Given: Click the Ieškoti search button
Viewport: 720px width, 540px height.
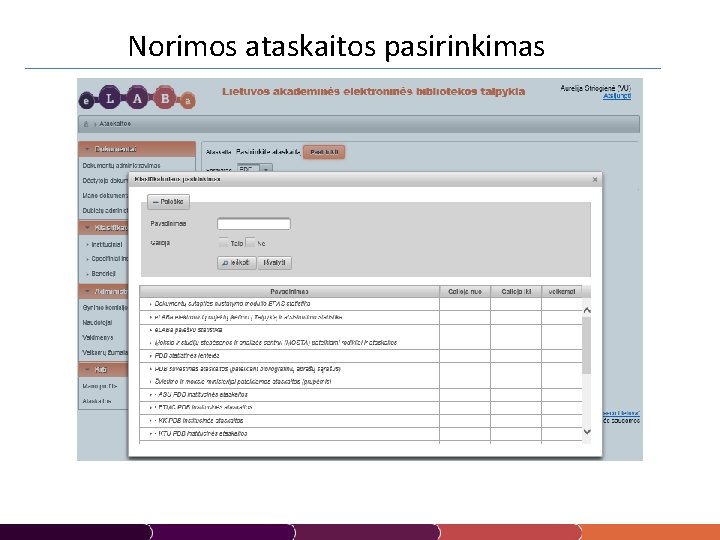Looking at the screenshot, I should point(236,263).
